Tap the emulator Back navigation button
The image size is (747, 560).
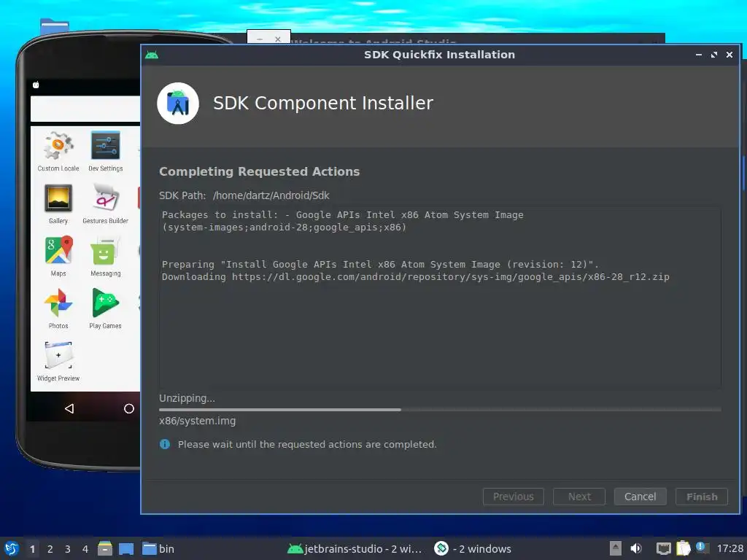tap(69, 408)
